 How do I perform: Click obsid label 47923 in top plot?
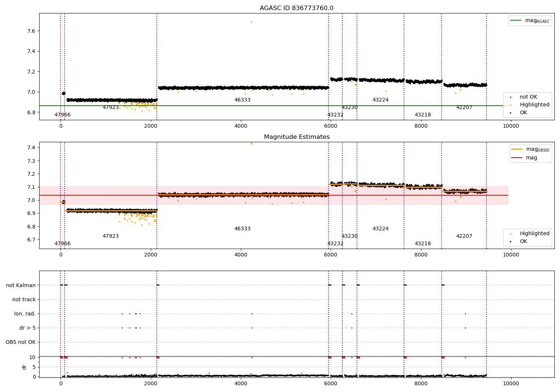point(111,108)
